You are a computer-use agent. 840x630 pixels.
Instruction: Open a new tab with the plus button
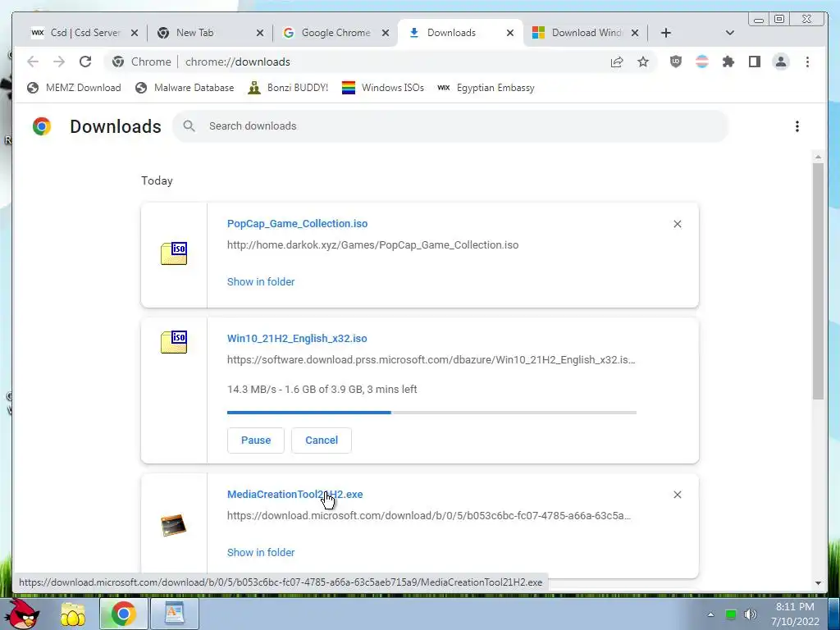pyautogui.click(x=666, y=33)
